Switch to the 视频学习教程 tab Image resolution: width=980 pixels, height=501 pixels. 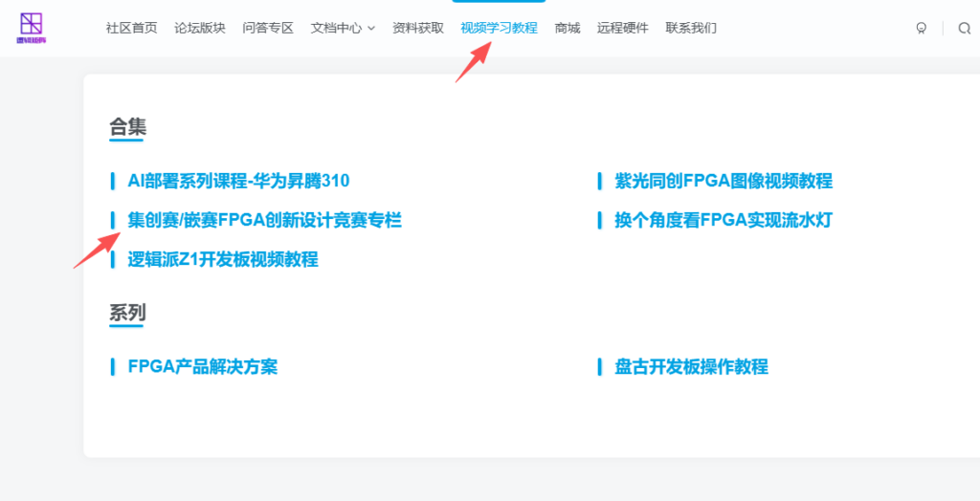click(499, 29)
